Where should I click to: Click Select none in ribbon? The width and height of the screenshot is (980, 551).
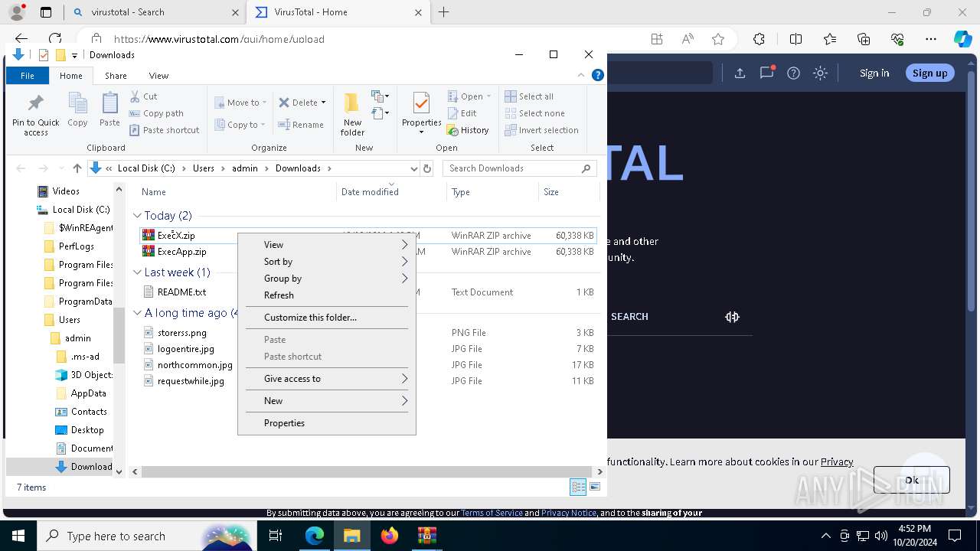[534, 113]
